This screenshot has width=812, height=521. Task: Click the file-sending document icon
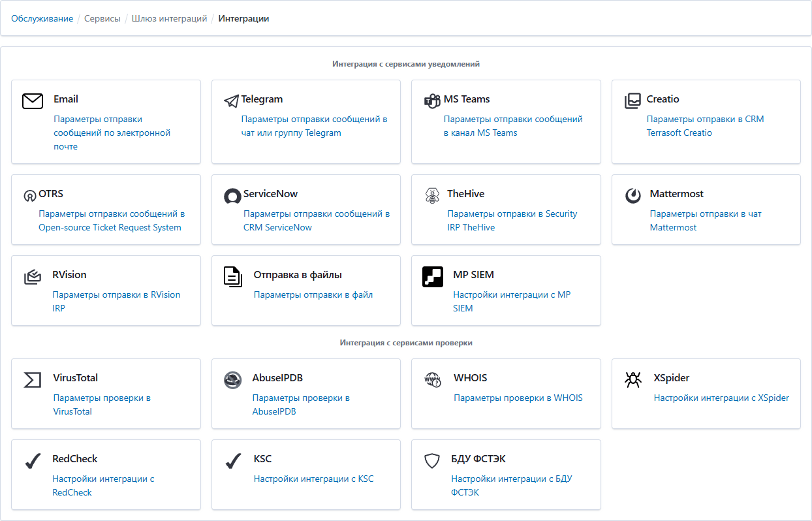(233, 277)
